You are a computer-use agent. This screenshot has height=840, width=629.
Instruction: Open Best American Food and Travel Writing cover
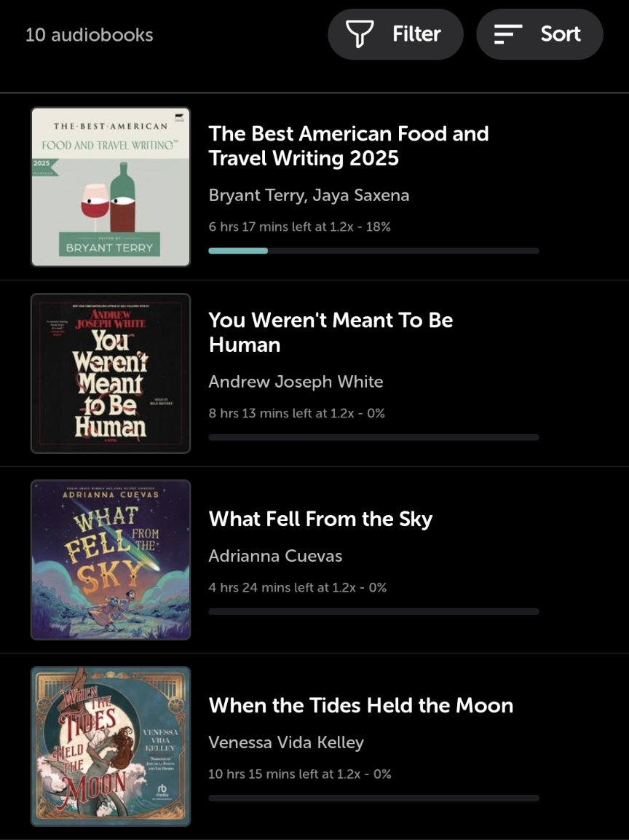111,187
